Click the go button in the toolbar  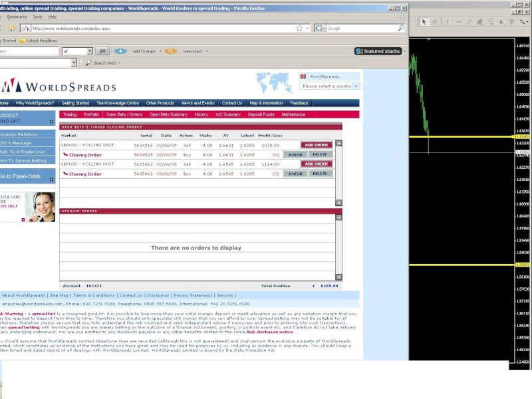[x=102, y=51]
